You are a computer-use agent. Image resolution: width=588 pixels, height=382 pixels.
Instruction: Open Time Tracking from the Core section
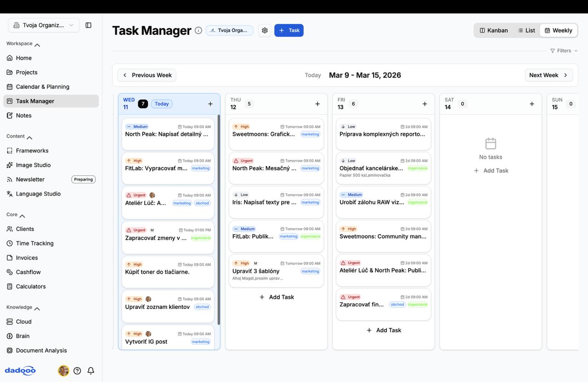point(34,243)
